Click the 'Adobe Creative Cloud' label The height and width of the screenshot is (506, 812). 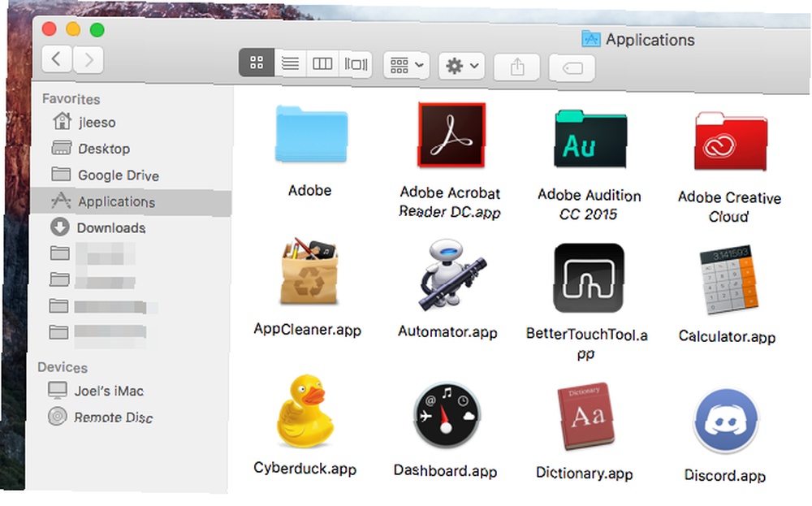tap(729, 206)
